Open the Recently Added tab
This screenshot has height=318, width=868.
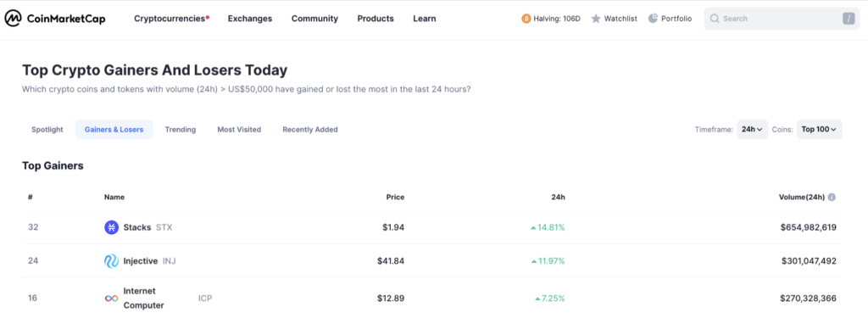310,130
